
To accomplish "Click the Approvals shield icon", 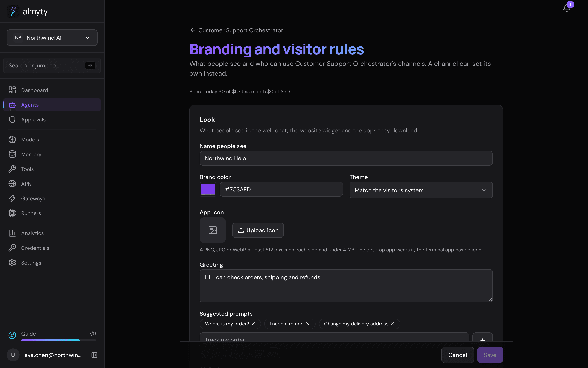I will click(x=12, y=120).
